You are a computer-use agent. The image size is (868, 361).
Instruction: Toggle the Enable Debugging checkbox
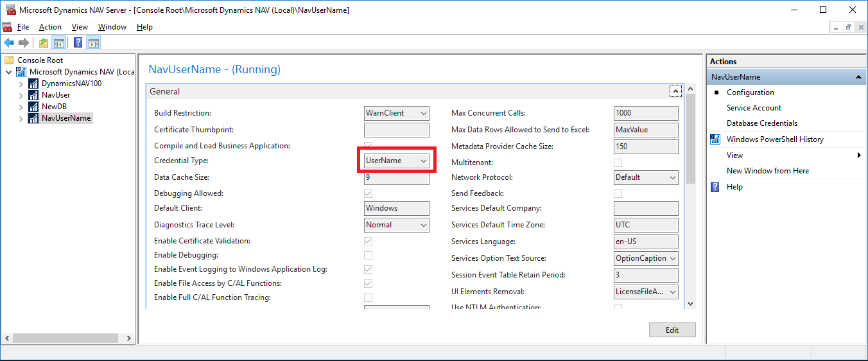[368, 255]
